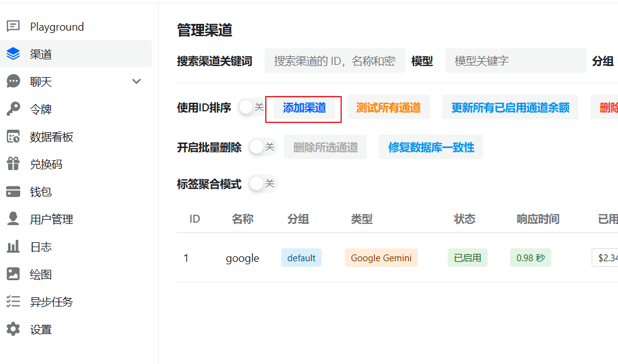Open 数据看板 via its dashboard icon
618x364 pixels.
15,136
